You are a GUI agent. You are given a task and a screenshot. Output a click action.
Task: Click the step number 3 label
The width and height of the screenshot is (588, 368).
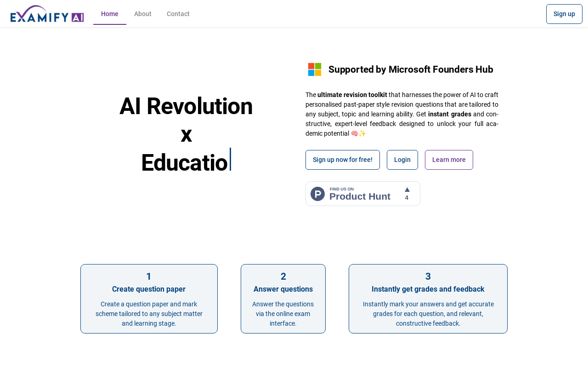click(x=428, y=276)
